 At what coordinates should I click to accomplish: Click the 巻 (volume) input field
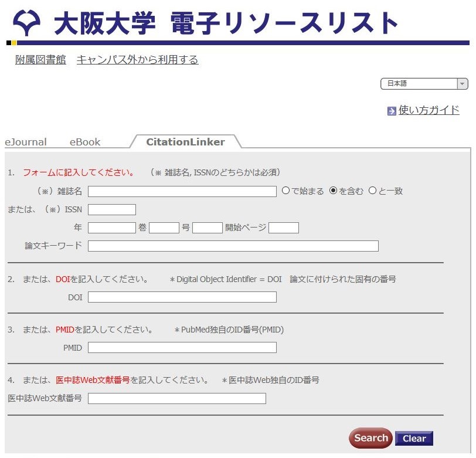pos(164,228)
